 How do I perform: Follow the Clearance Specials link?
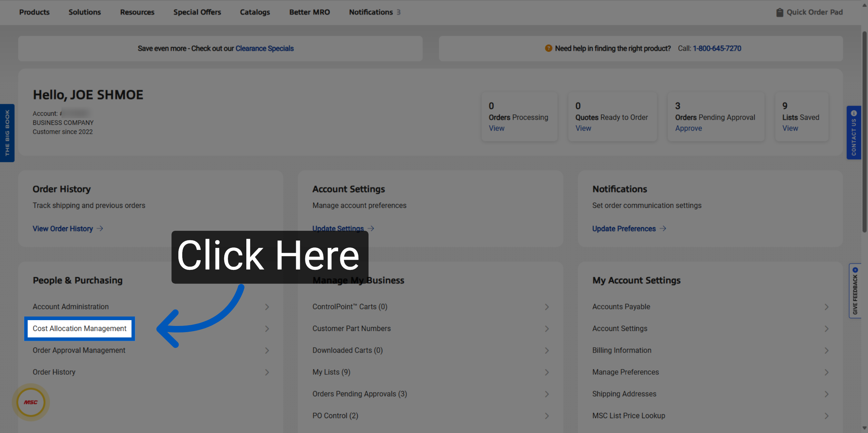click(264, 48)
